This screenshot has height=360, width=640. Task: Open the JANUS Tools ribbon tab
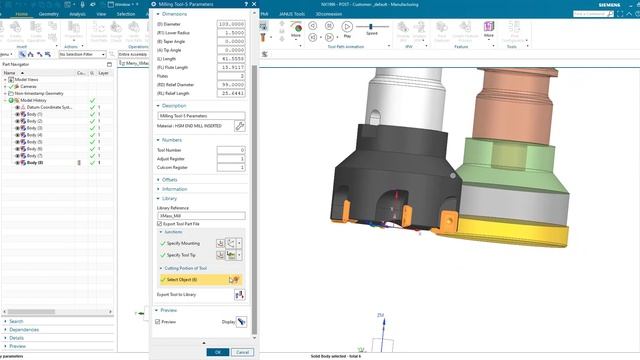[292, 14]
